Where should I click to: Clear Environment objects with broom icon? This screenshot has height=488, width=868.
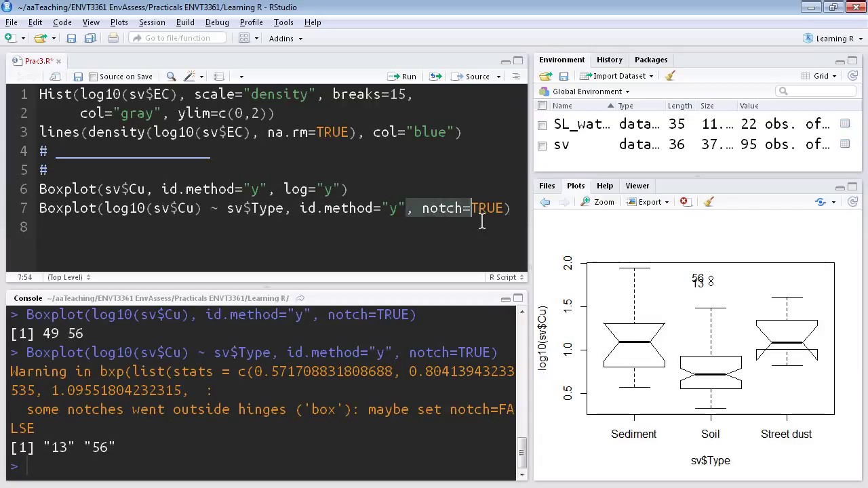click(671, 76)
